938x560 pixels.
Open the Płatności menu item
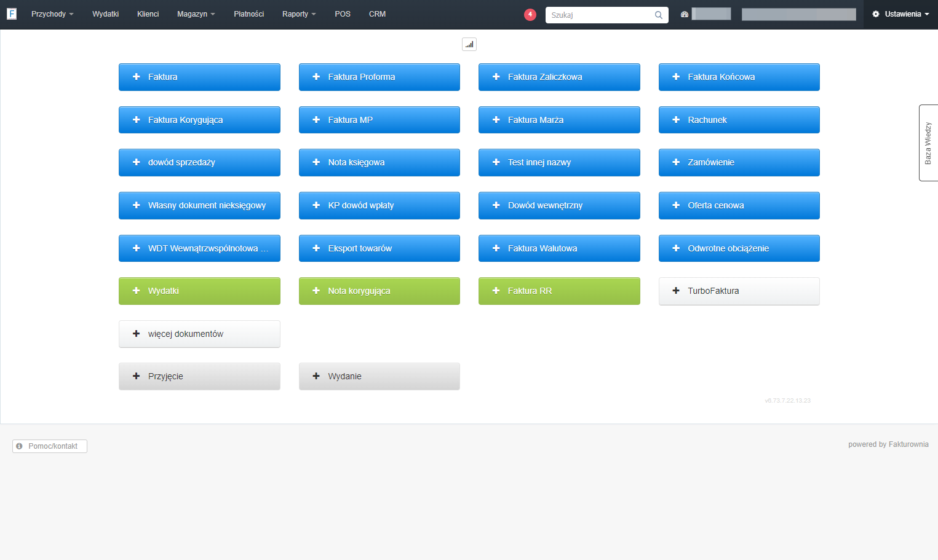click(249, 14)
